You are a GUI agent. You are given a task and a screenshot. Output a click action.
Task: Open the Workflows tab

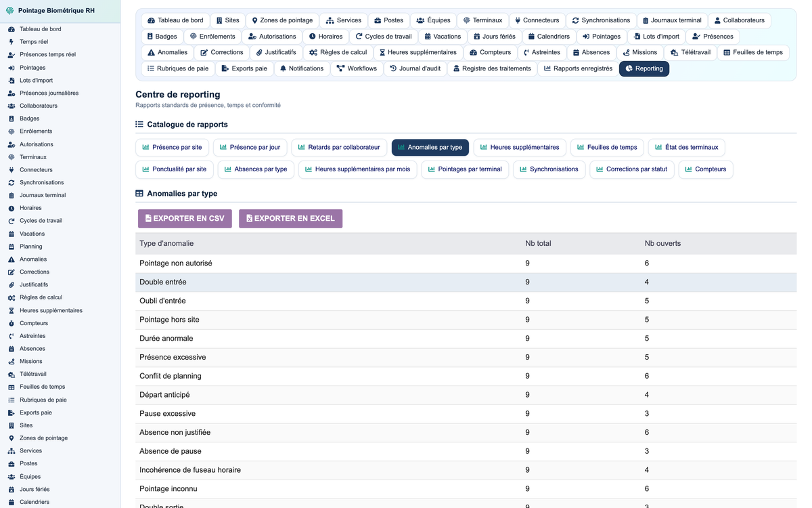(357, 68)
